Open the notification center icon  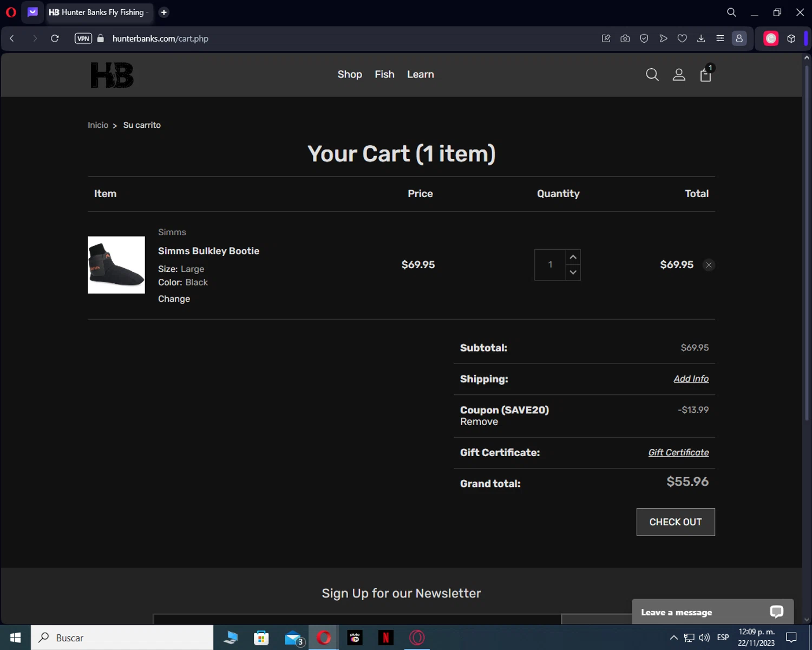click(x=791, y=638)
